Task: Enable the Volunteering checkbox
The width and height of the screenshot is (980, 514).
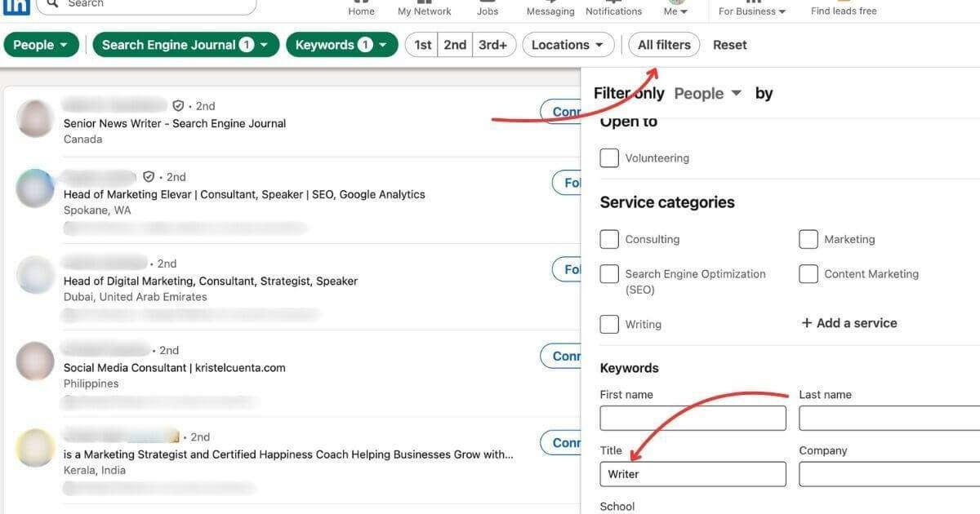Action: click(x=608, y=157)
